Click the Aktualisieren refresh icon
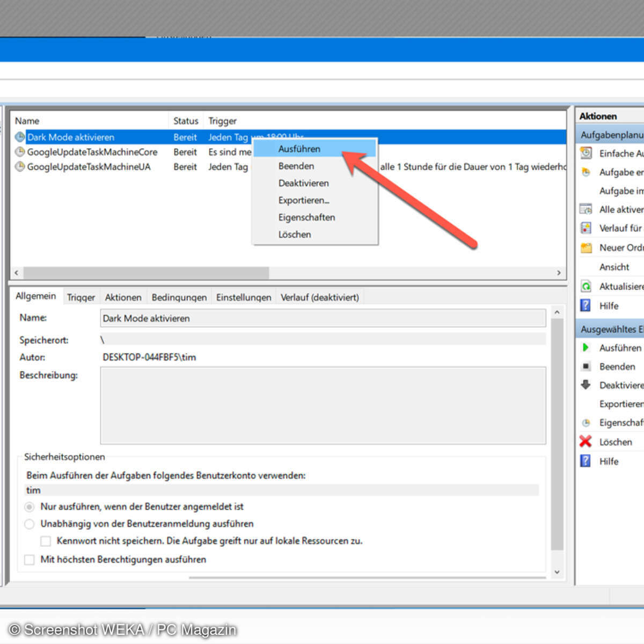 point(586,286)
